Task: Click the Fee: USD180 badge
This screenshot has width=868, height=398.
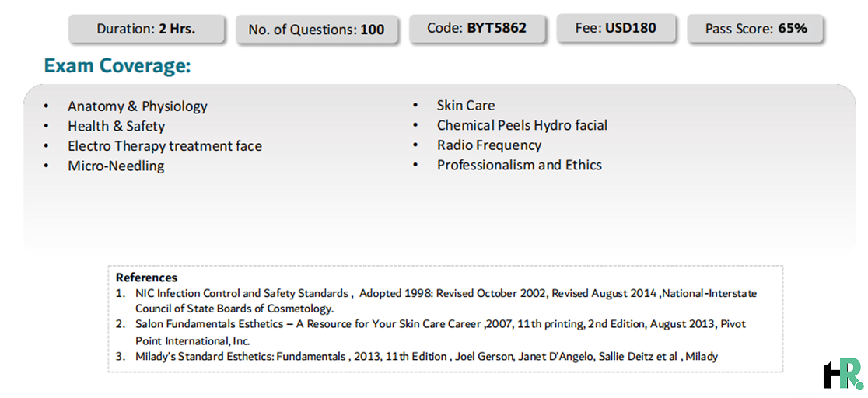Action: tap(616, 28)
